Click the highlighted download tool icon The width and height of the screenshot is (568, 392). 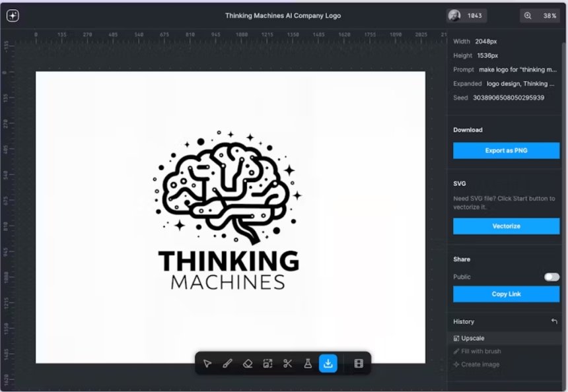tap(328, 364)
